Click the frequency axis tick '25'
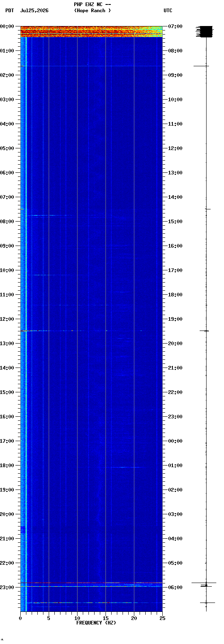The image size is (224, 644). pyautogui.click(x=162, y=618)
